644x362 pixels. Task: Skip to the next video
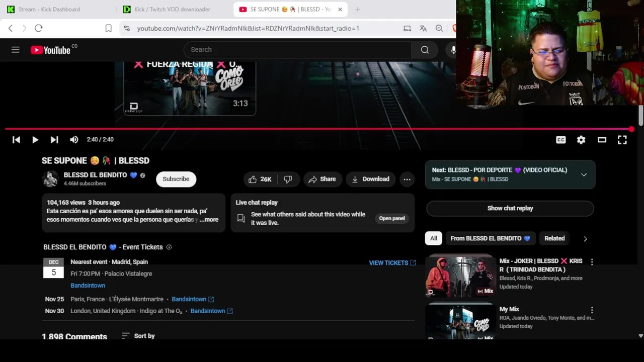click(x=54, y=140)
